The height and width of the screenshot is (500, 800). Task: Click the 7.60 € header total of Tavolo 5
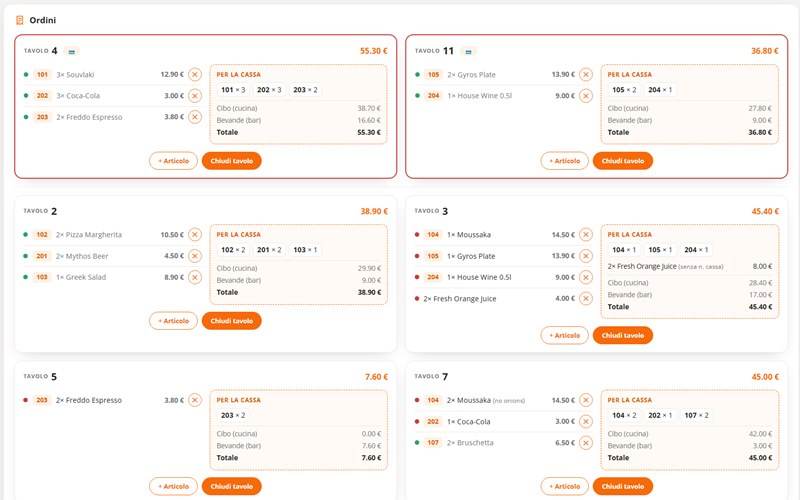(x=377, y=377)
